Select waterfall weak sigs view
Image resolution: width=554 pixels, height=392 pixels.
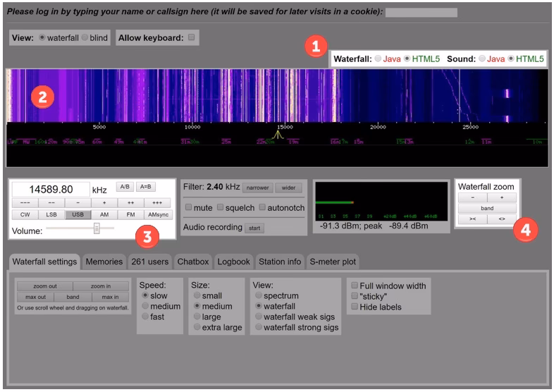tap(259, 317)
